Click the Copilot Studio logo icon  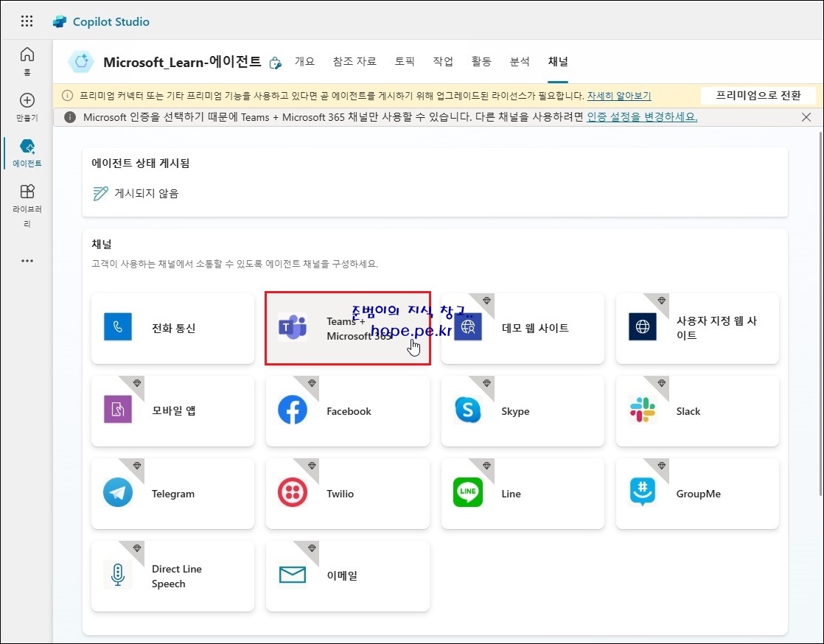[x=60, y=21]
